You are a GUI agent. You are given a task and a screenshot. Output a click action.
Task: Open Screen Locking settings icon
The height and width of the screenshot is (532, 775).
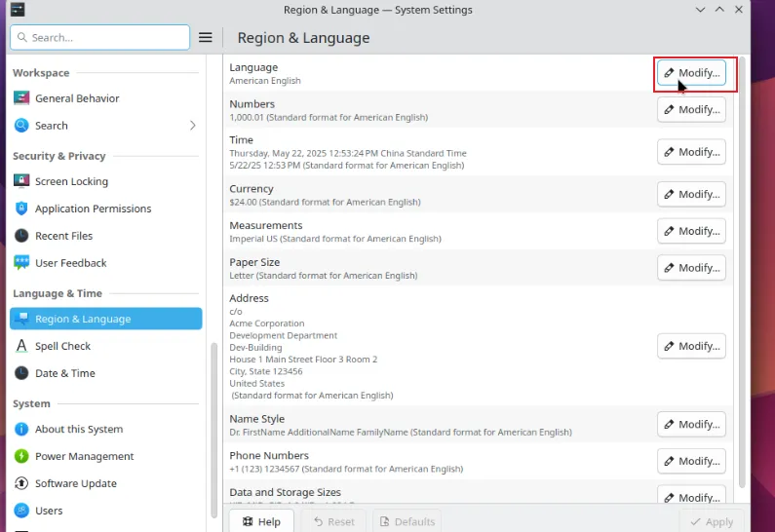[x=21, y=181]
